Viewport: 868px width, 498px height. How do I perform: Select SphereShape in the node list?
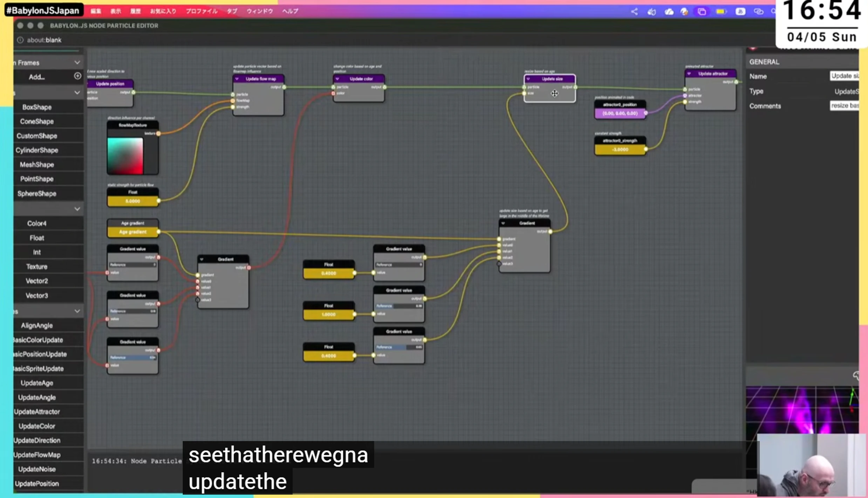(x=37, y=193)
